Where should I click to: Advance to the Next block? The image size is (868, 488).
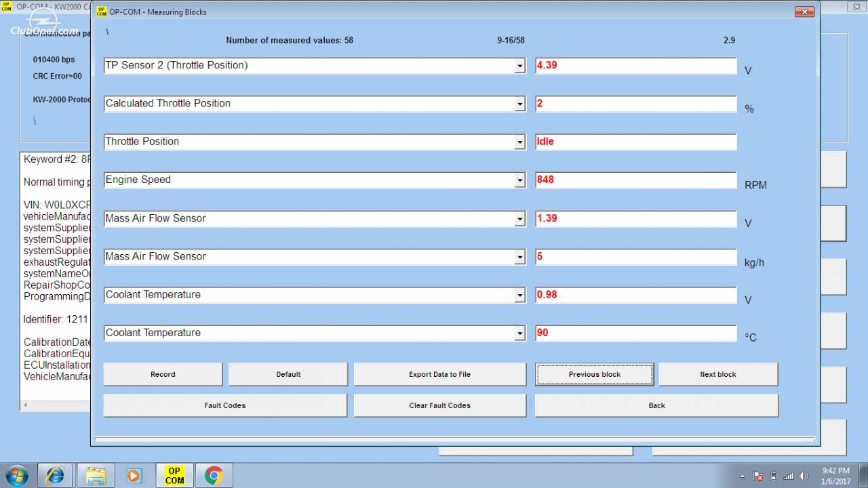pos(718,374)
